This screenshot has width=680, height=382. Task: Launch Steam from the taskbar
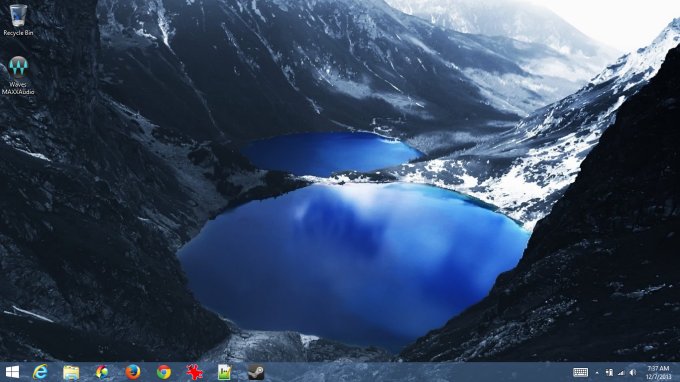pyautogui.click(x=255, y=372)
